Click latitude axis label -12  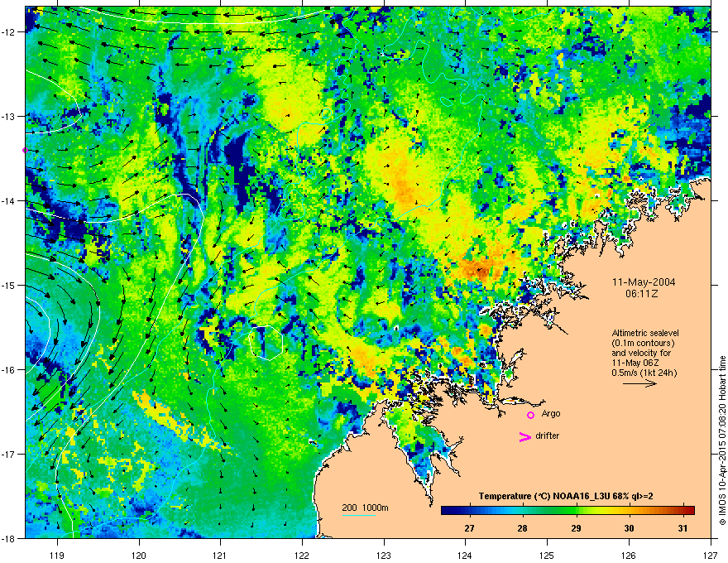click(8, 32)
